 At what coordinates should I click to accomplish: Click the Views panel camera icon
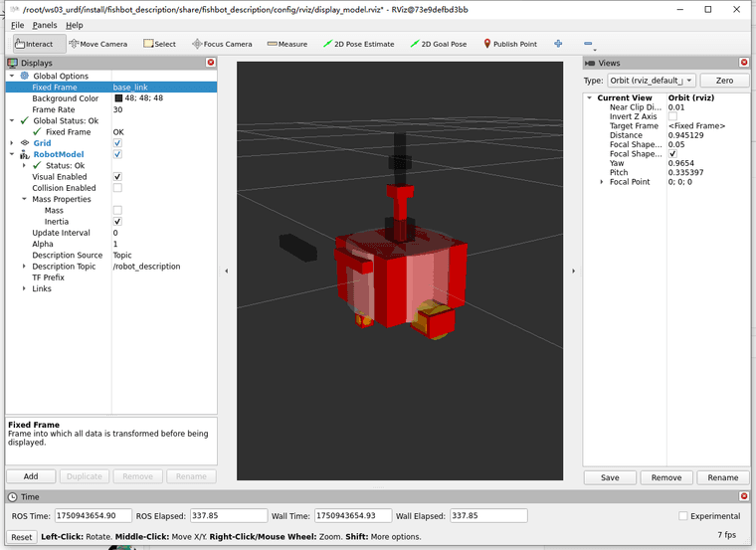[x=590, y=63]
